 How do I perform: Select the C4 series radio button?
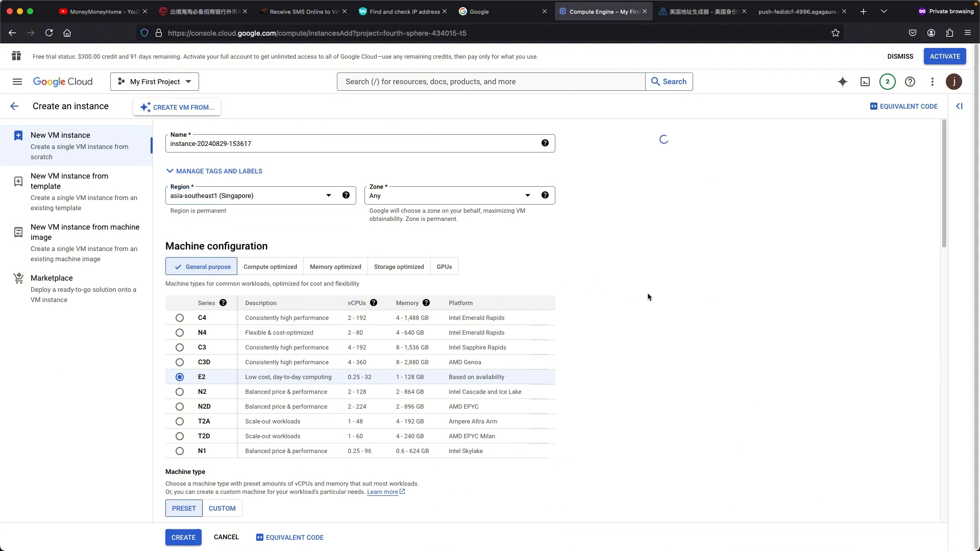click(x=180, y=318)
